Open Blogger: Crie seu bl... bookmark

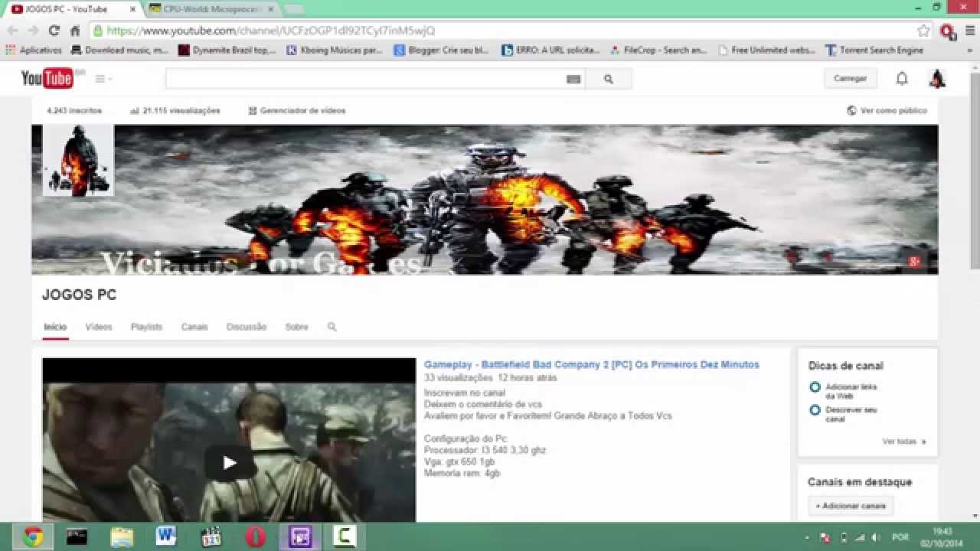pos(442,51)
